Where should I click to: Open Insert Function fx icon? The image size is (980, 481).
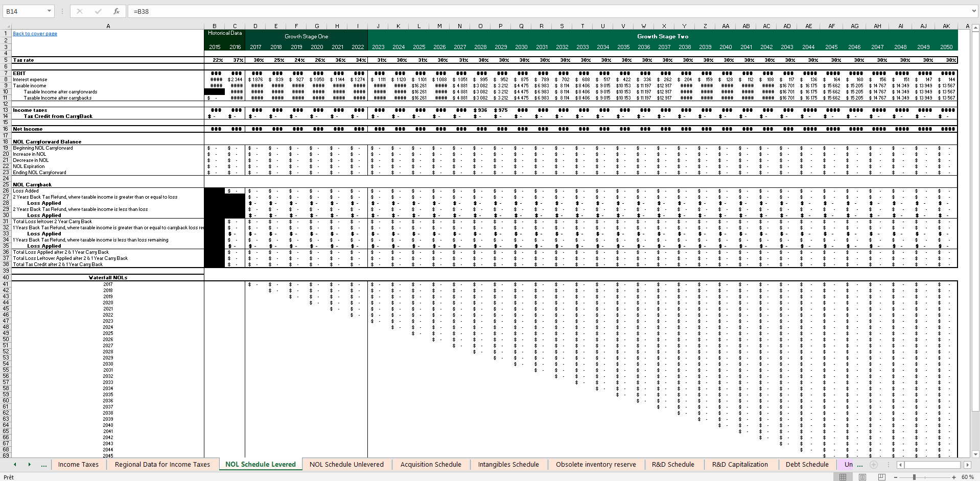pos(116,11)
